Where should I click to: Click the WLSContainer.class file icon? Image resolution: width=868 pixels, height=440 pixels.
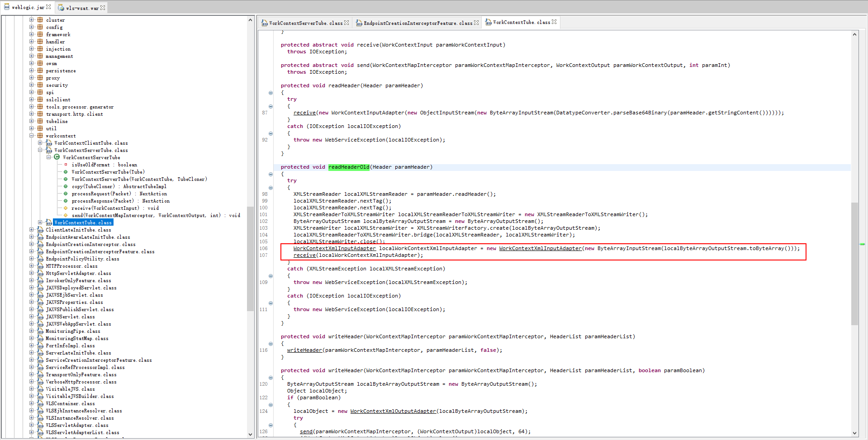(x=40, y=403)
